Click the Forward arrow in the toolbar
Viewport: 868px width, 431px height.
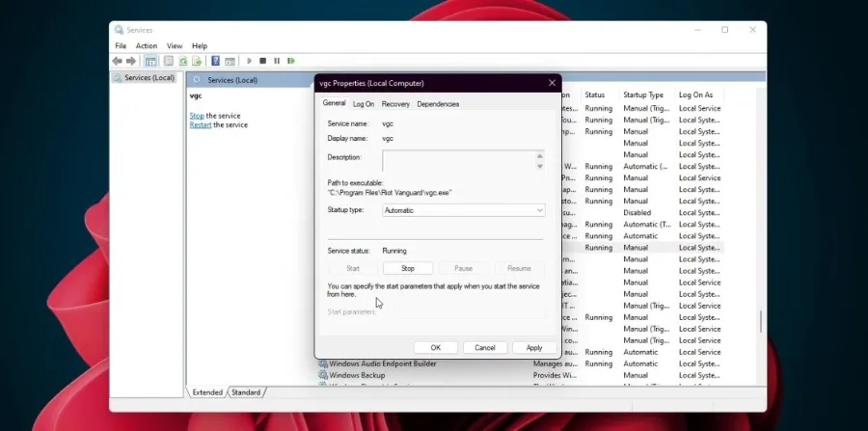pos(131,61)
